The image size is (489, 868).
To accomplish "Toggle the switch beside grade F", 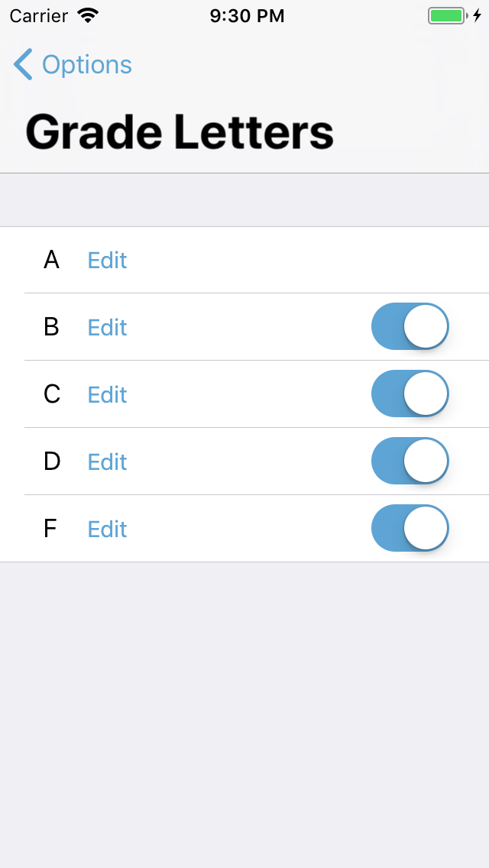I will pyautogui.click(x=410, y=528).
